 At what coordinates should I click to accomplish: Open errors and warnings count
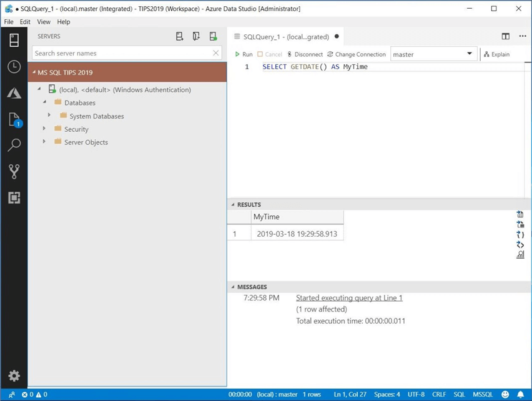click(34, 395)
